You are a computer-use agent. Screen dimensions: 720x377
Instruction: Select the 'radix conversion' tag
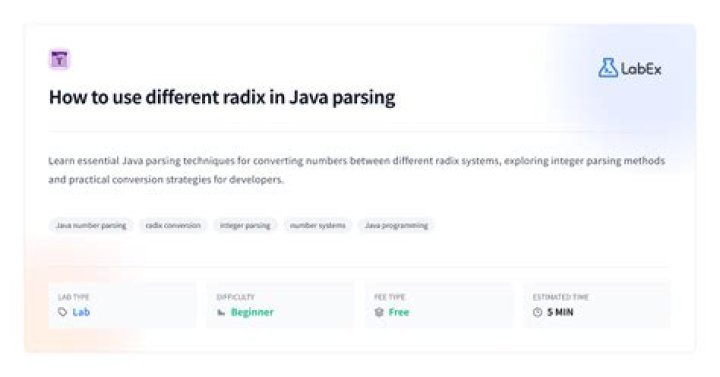click(173, 225)
